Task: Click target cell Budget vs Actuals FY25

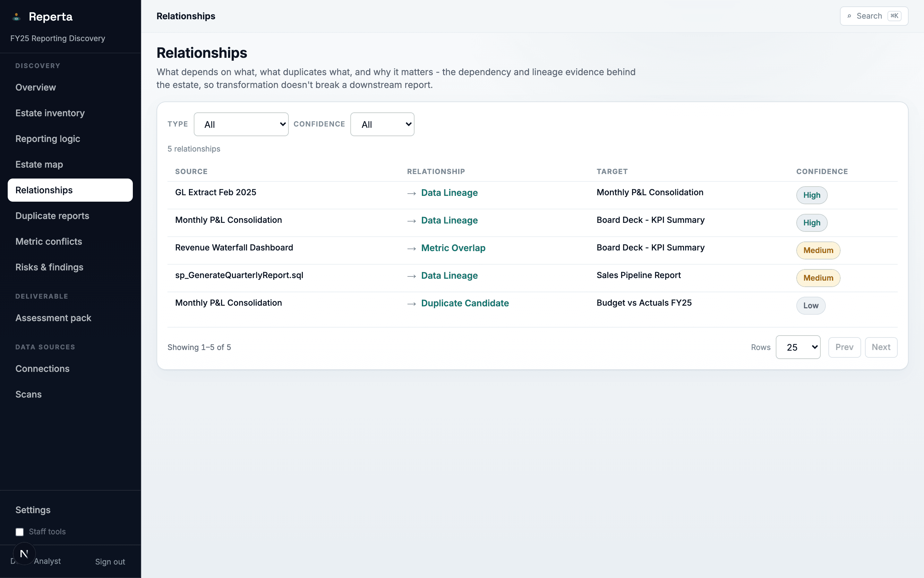Action: coord(644,303)
